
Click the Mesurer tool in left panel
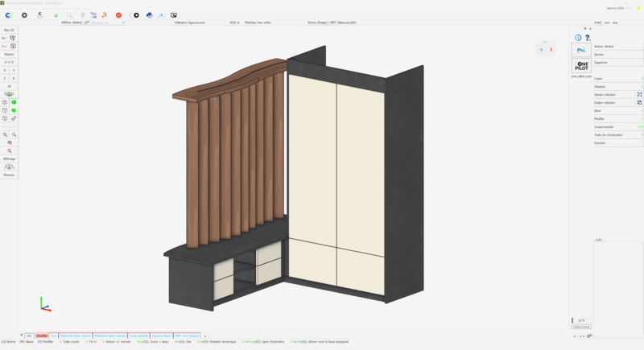9,175
